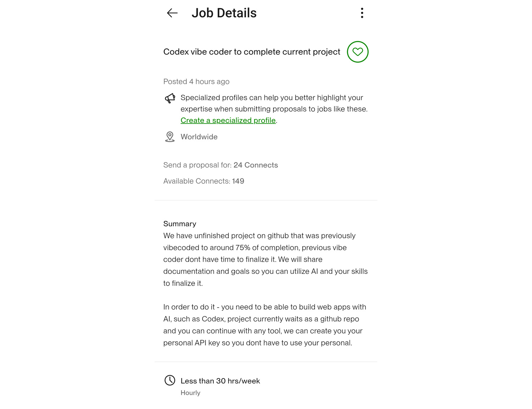
Task: Click the clock hours icon
Action: [170, 380]
